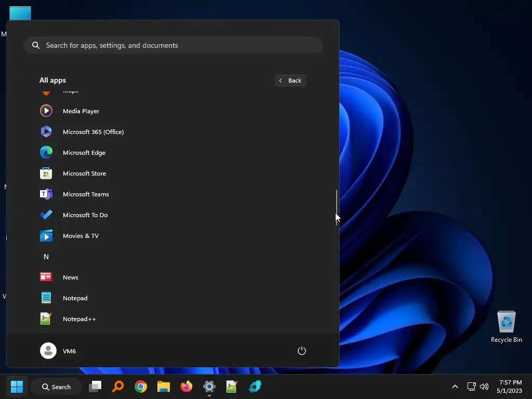Open Settings gear on taskbar
532x399 pixels.
point(209,387)
